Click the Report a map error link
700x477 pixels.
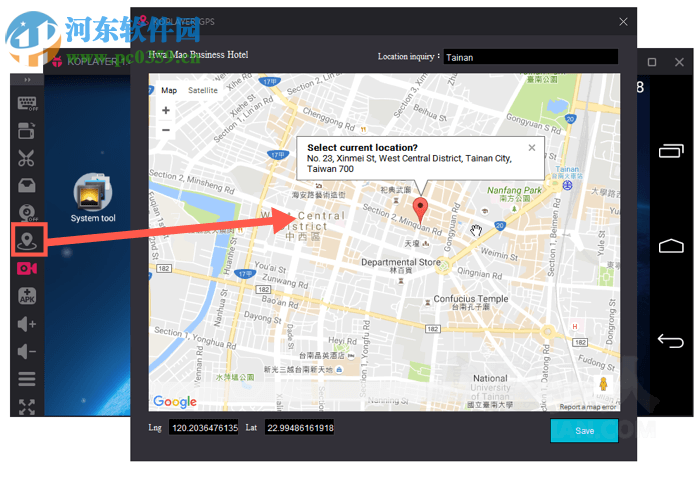click(588, 407)
